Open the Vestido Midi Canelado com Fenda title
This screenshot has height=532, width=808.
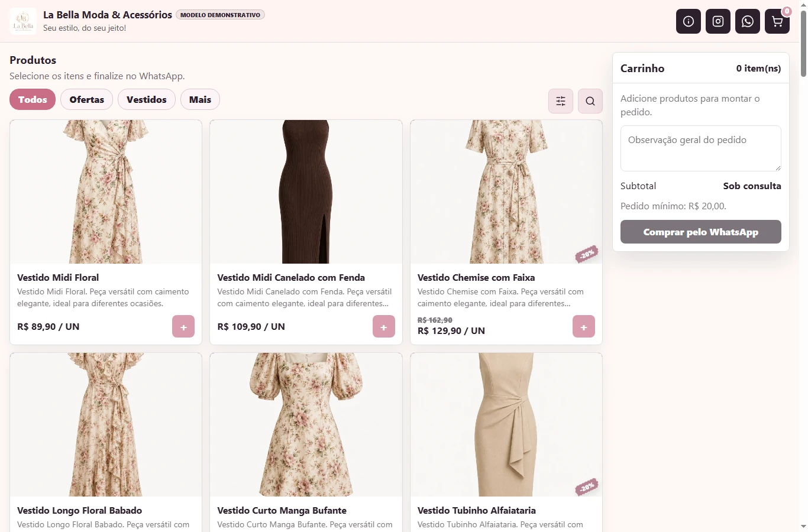[x=291, y=277]
